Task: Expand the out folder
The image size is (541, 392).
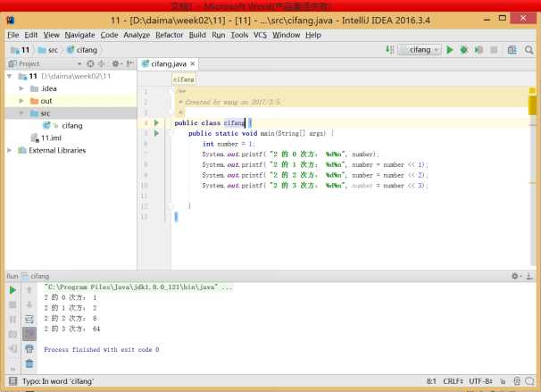Action: point(21,101)
